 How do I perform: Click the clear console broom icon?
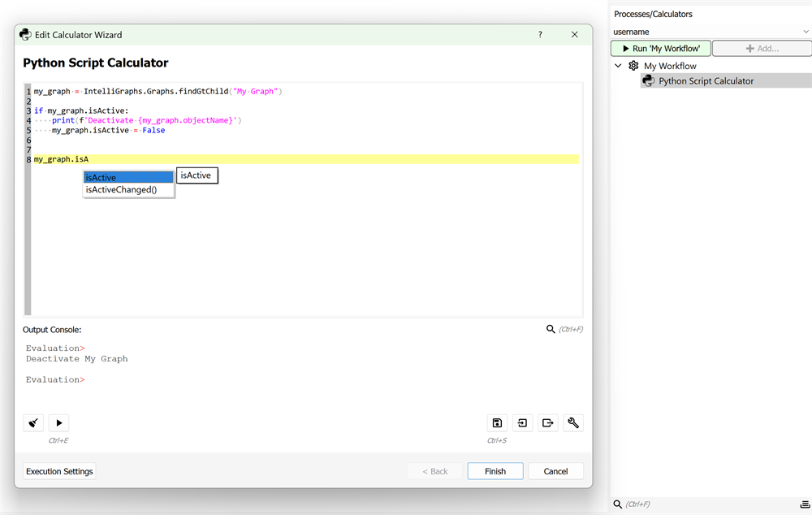pos(33,422)
